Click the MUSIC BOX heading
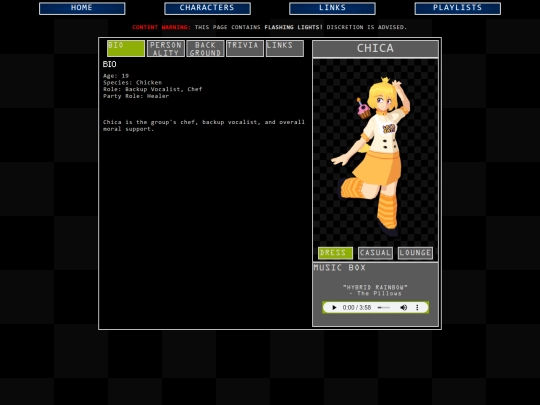This screenshot has width=540, height=405. pos(340,268)
